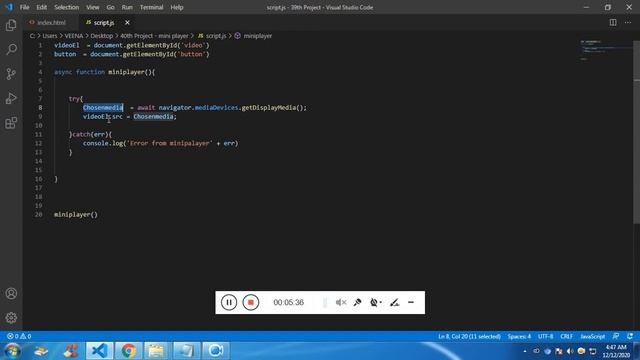Click the '40th Project - mini player' breadcrumb

pyautogui.click(x=154, y=36)
